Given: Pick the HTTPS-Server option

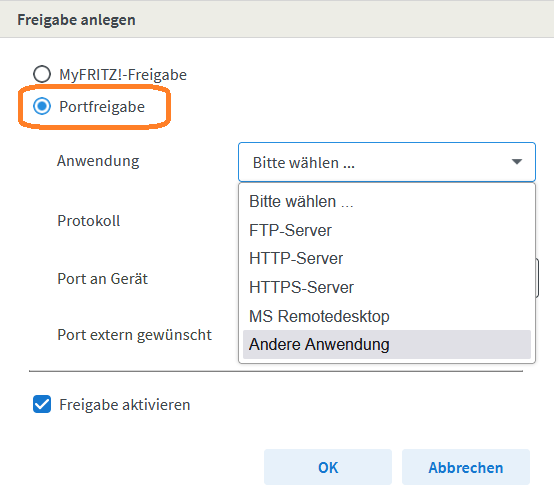Looking at the screenshot, I should 387,287.
